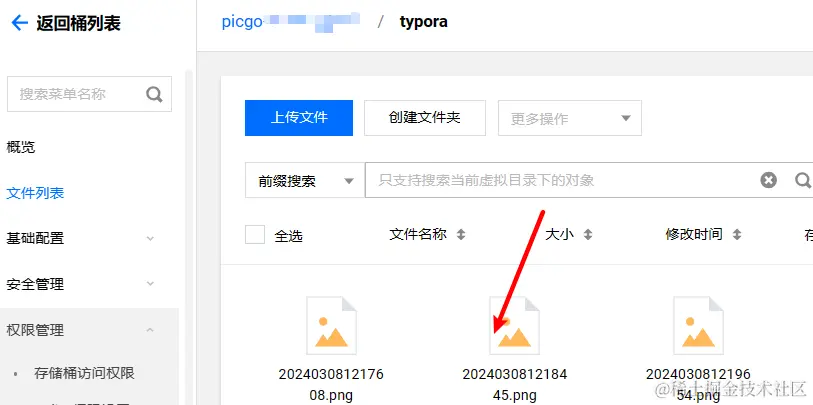Open the 前缀搜索 search type dropdown

(305, 181)
